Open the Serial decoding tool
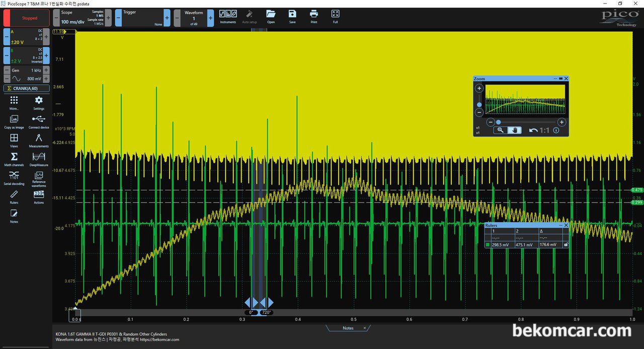This screenshot has width=644, height=349. pyautogui.click(x=14, y=178)
